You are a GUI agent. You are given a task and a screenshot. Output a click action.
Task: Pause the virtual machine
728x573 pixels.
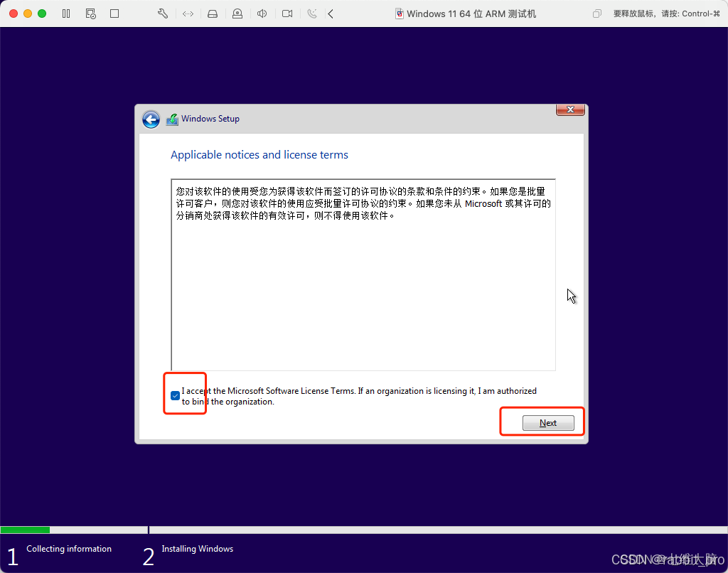[66, 14]
